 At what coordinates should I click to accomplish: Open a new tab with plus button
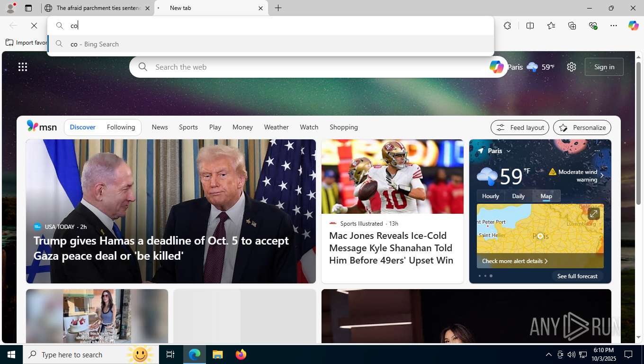(278, 8)
